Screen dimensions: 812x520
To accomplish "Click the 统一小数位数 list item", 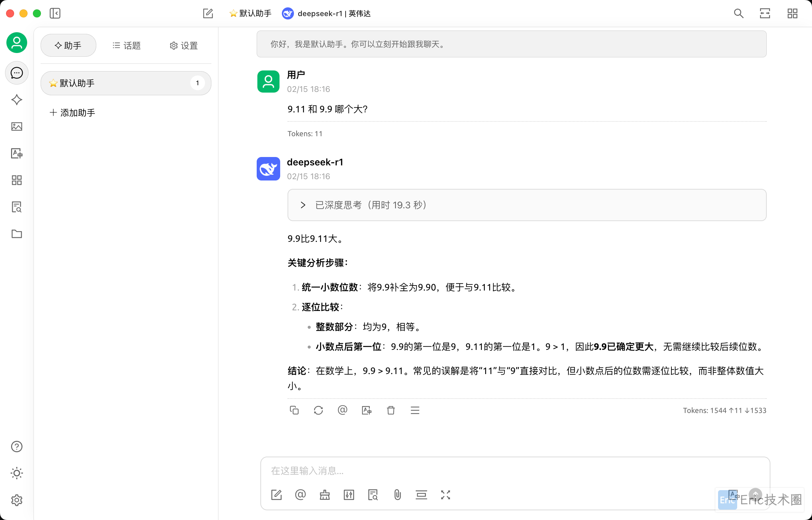I will (x=410, y=288).
